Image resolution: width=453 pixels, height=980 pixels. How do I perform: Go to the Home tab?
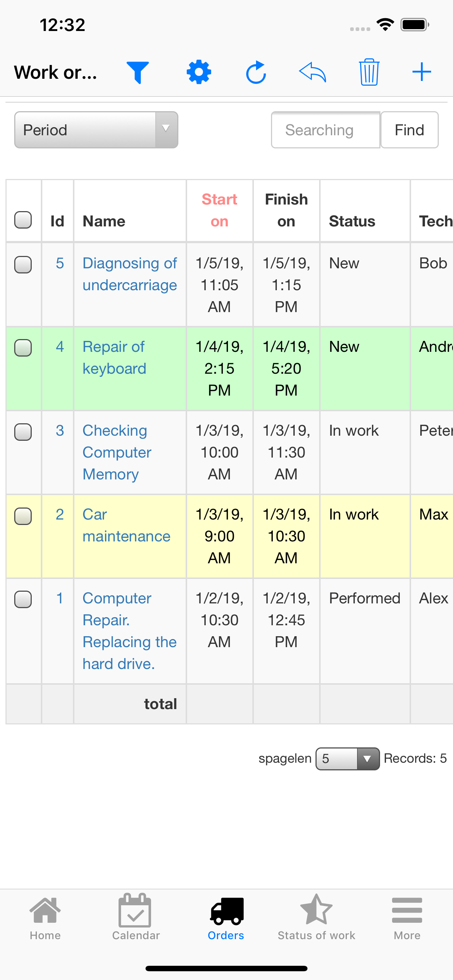(x=45, y=917)
